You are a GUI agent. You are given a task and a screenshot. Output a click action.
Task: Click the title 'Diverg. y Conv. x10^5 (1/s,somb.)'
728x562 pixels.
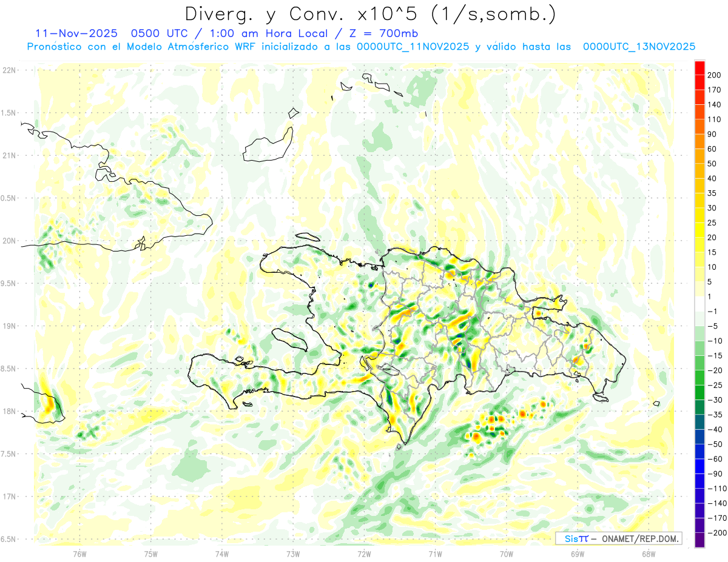[370, 15]
